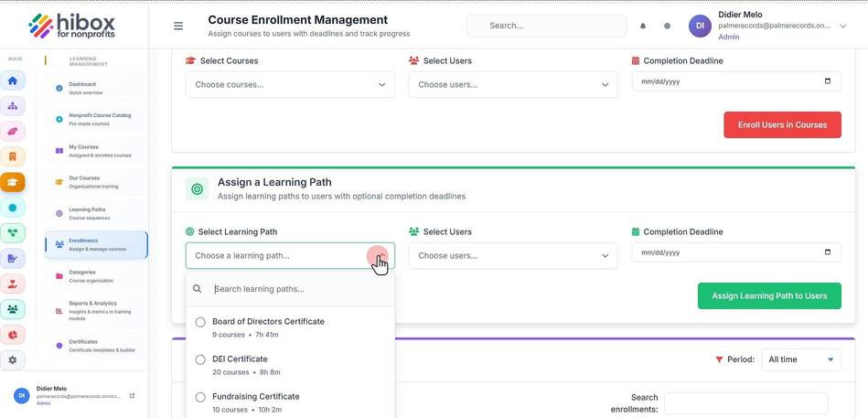The image size is (868, 418).
Task: Click the Course Enrollment Management heading
Action: coord(298,20)
